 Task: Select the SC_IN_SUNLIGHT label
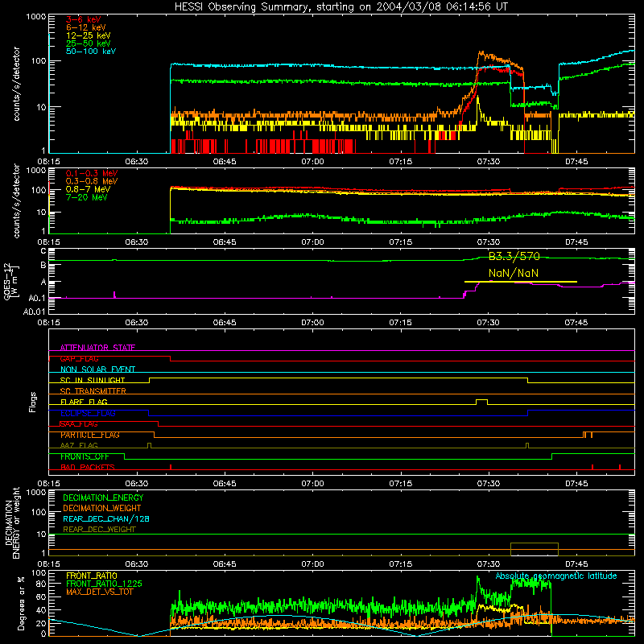coord(93,380)
